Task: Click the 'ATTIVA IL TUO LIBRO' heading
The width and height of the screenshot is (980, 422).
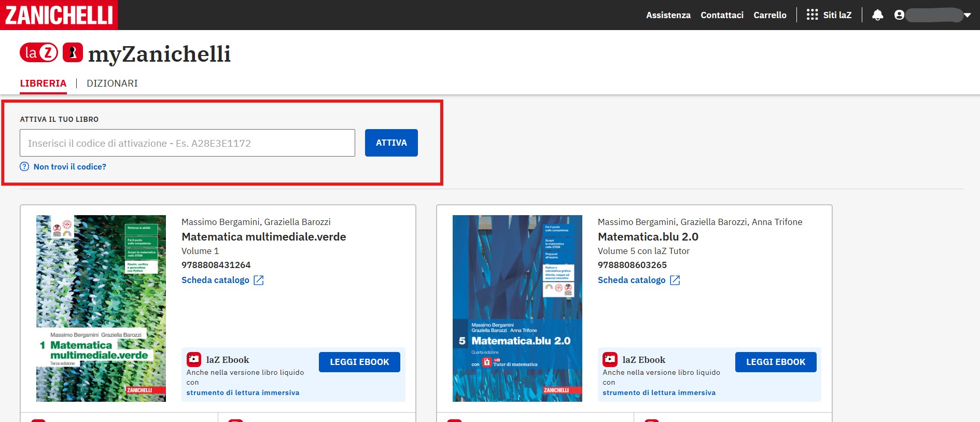Action: (x=59, y=119)
